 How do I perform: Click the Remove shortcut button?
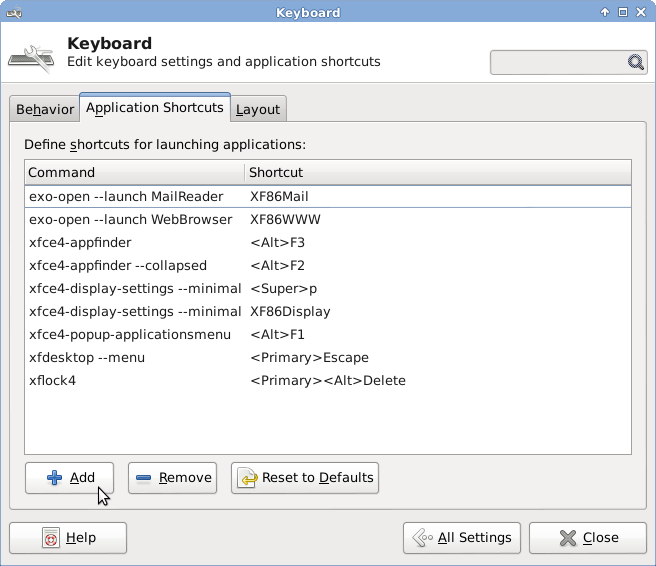[x=172, y=478]
